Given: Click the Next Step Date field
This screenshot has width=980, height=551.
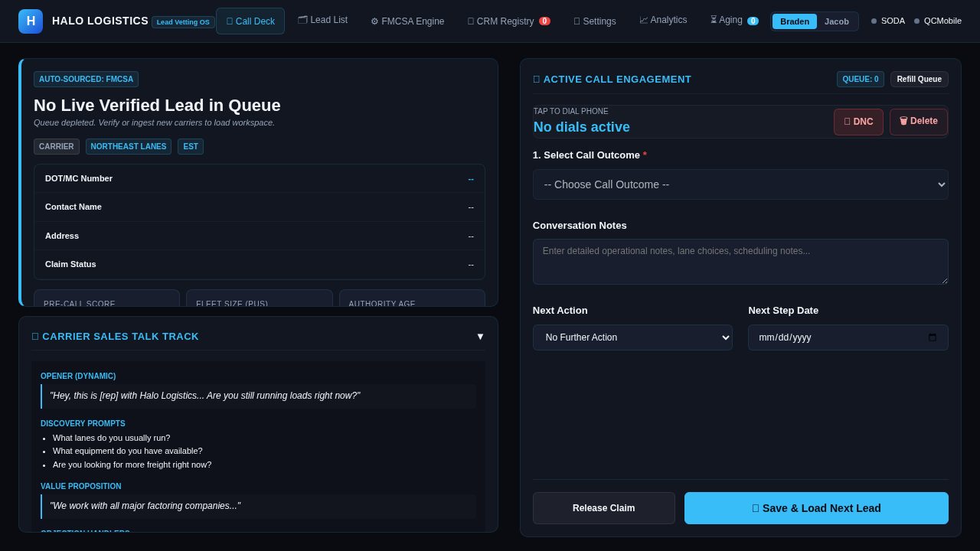Looking at the screenshot, I should point(848,337).
